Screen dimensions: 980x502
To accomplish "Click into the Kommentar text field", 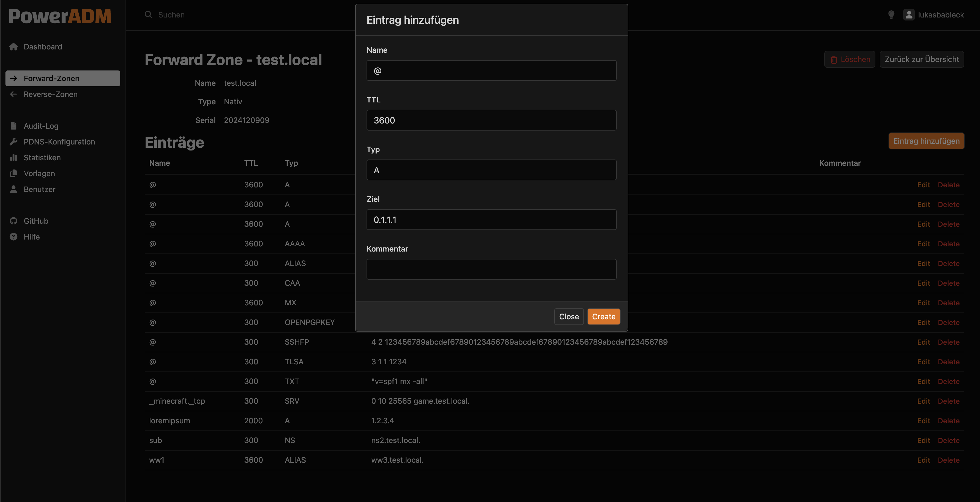I will tap(491, 270).
